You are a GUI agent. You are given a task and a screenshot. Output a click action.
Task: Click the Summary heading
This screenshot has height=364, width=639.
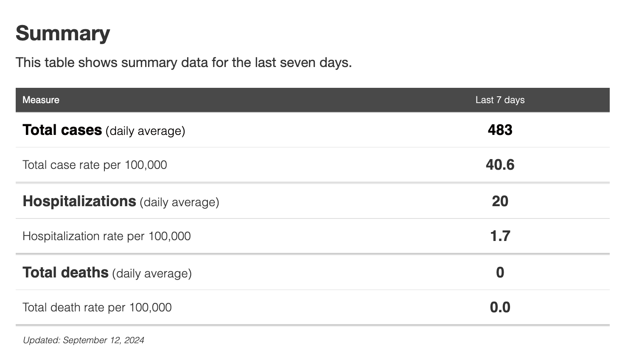click(63, 34)
